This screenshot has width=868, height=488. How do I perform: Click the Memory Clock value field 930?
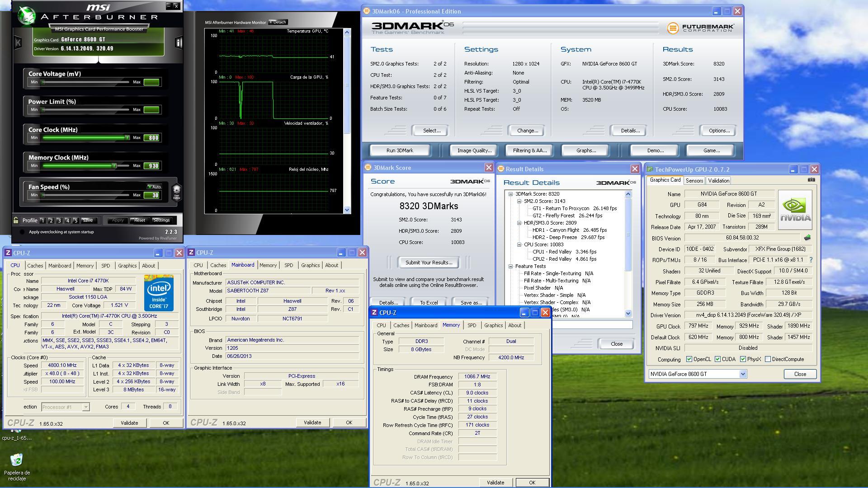[x=151, y=166]
